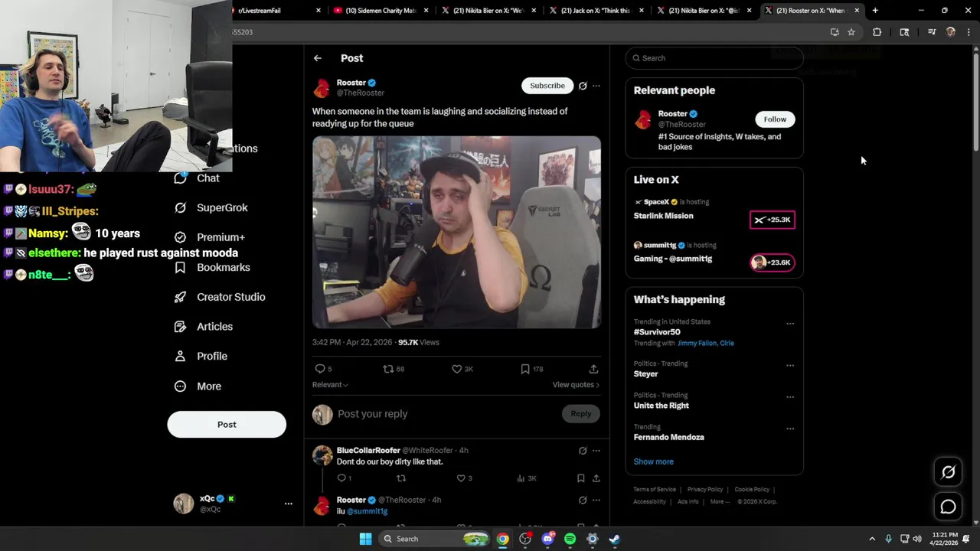Follow Rooster in Relevant people

[775, 119]
